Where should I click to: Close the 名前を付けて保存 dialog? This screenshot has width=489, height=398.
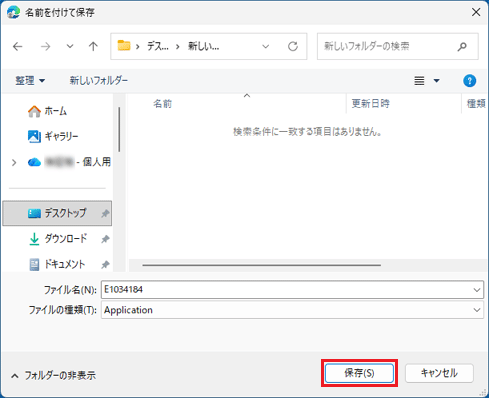click(x=476, y=12)
